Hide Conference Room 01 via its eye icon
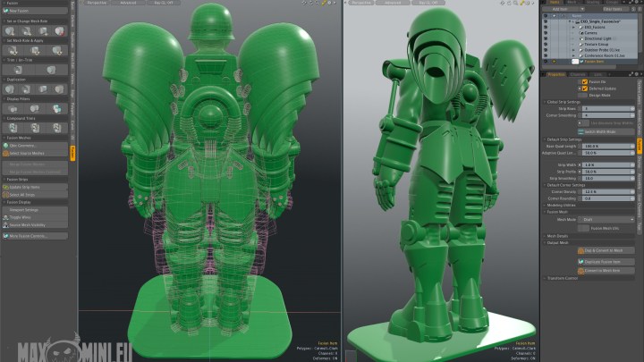Viewport: 644px width, 362px height. (x=546, y=55)
